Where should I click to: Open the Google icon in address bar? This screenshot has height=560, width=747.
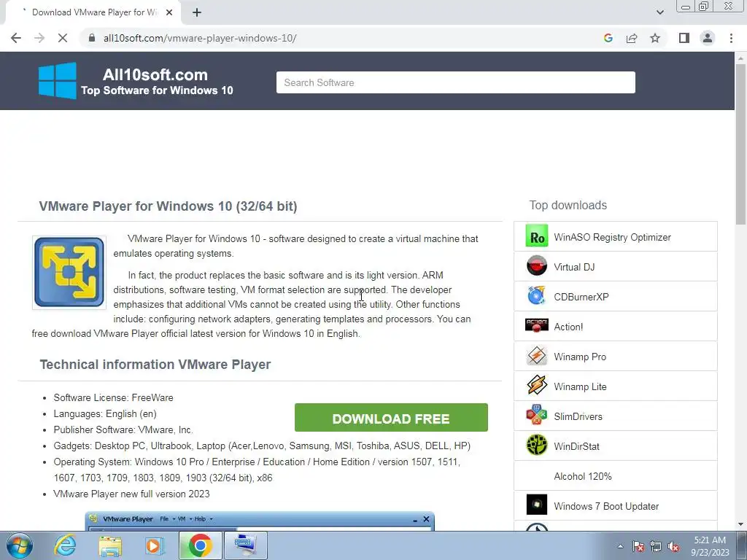(x=608, y=38)
